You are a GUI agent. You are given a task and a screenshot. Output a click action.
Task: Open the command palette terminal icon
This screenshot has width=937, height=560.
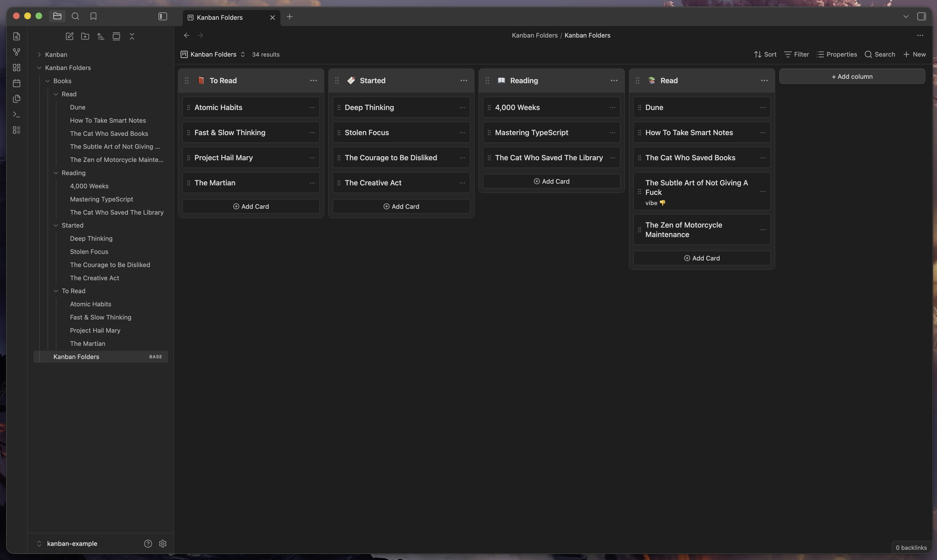click(17, 114)
